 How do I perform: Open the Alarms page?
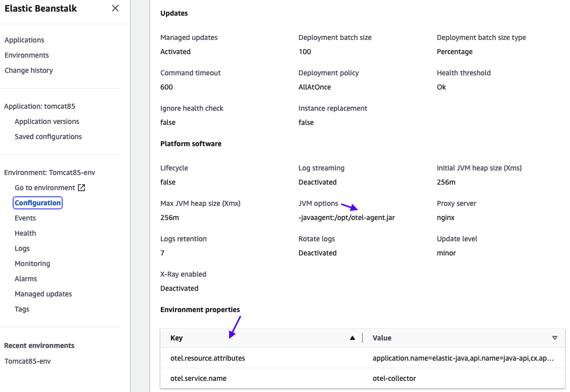click(x=26, y=279)
